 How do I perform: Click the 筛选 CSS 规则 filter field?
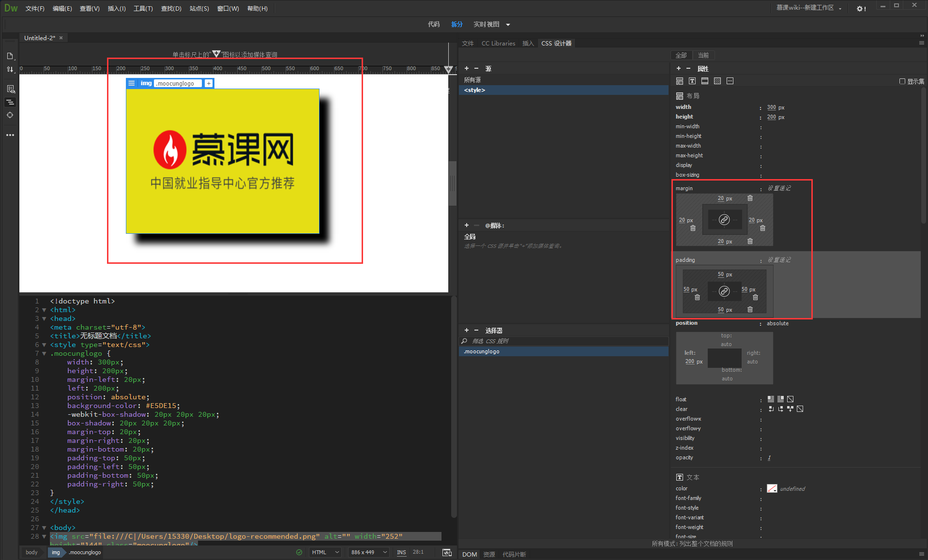(563, 341)
